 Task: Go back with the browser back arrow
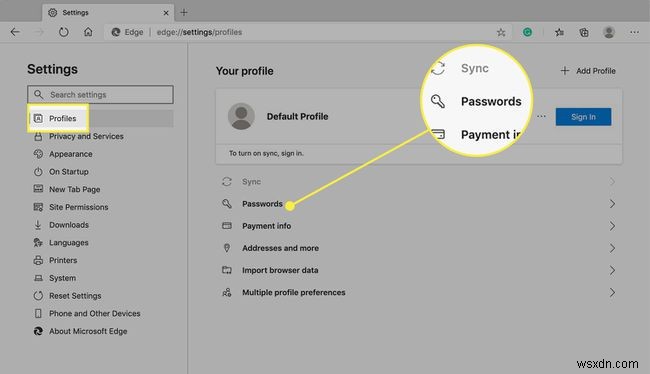click(x=15, y=32)
